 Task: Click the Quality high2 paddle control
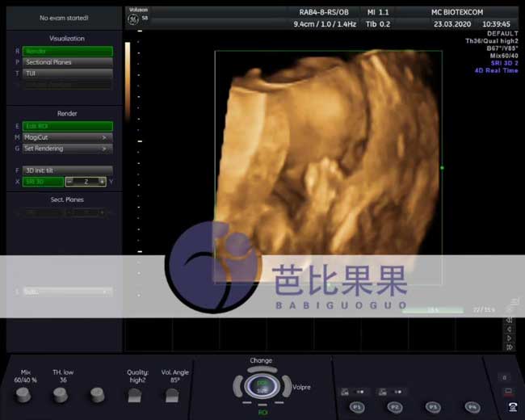[136, 396]
